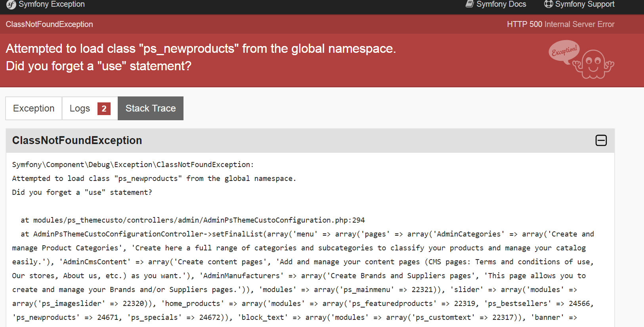Click the "Exception!" speech bubble graphic
Image resolution: width=644 pixels, height=327 pixels.
tap(564, 51)
